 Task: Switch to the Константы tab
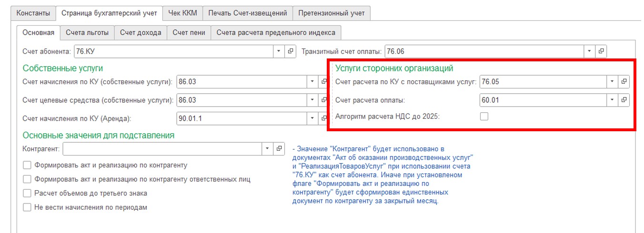[33, 13]
